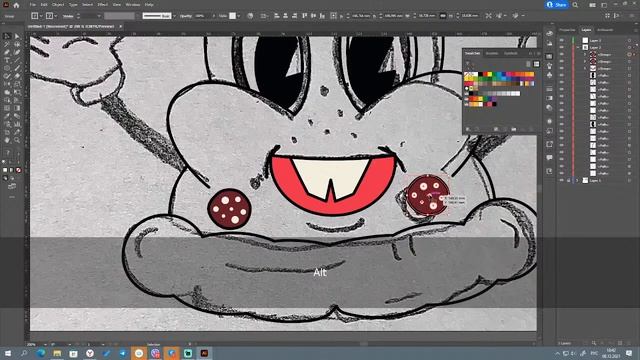Open Microsoft Edge from the taskbar

[40, 353]
